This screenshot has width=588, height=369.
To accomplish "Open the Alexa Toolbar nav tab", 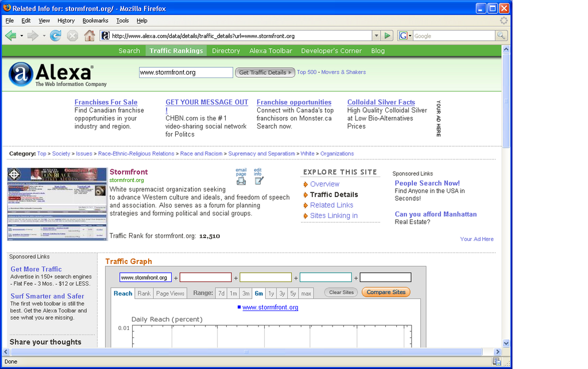I will point(271,51).
